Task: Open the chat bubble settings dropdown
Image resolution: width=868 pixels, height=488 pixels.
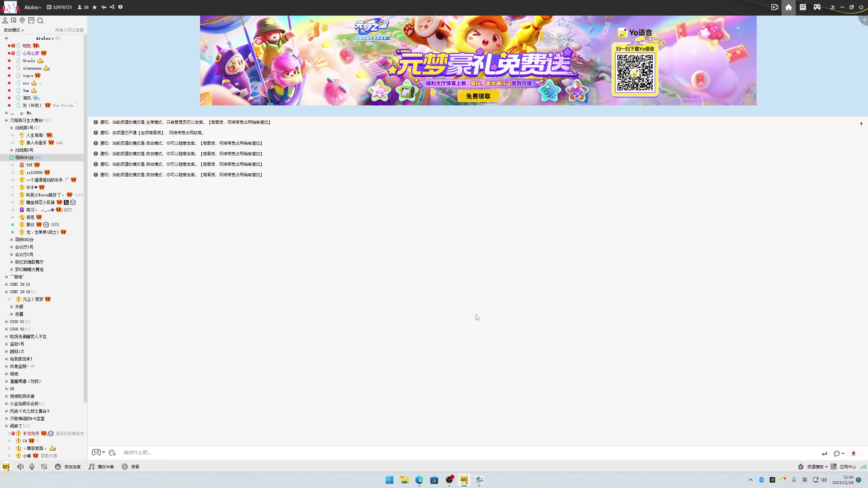Action: tap(839, 453)
